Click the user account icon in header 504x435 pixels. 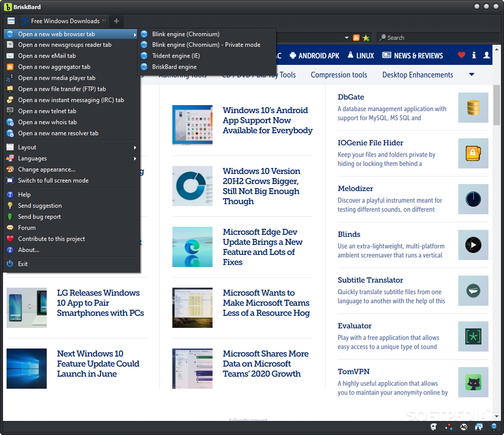pos(486,55)
